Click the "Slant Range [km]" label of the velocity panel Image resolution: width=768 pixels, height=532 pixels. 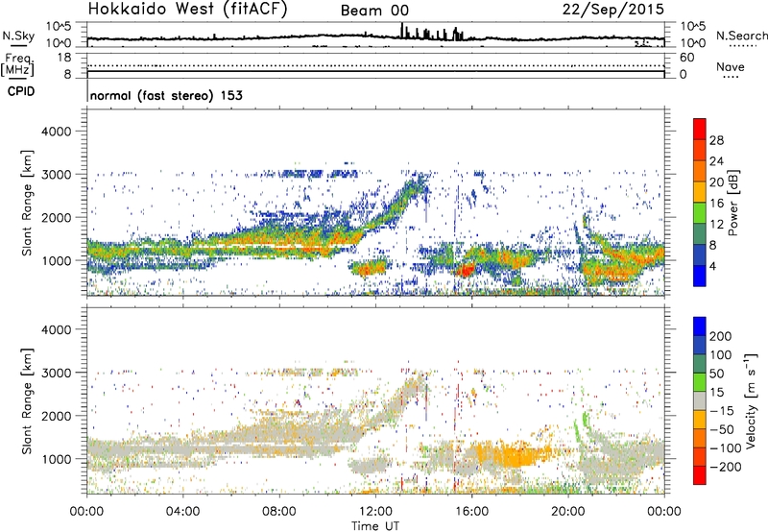pyautogui.click(x=27, y=400)
